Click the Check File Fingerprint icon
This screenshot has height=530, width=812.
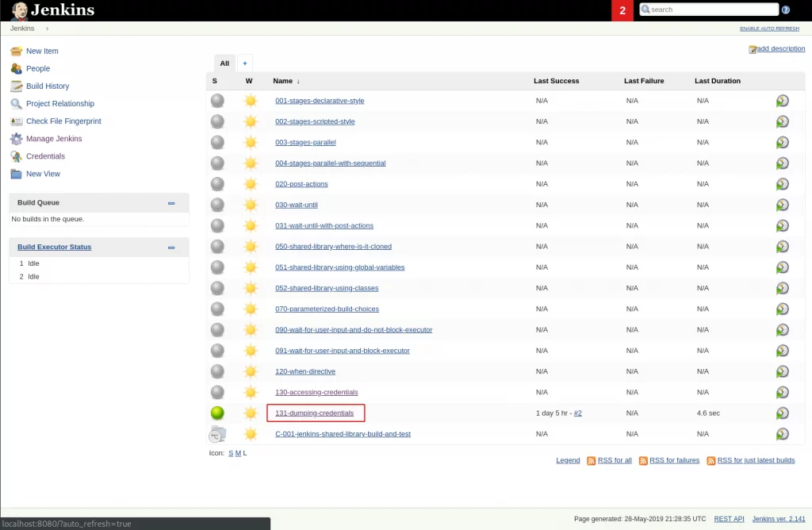pos(17,121)
